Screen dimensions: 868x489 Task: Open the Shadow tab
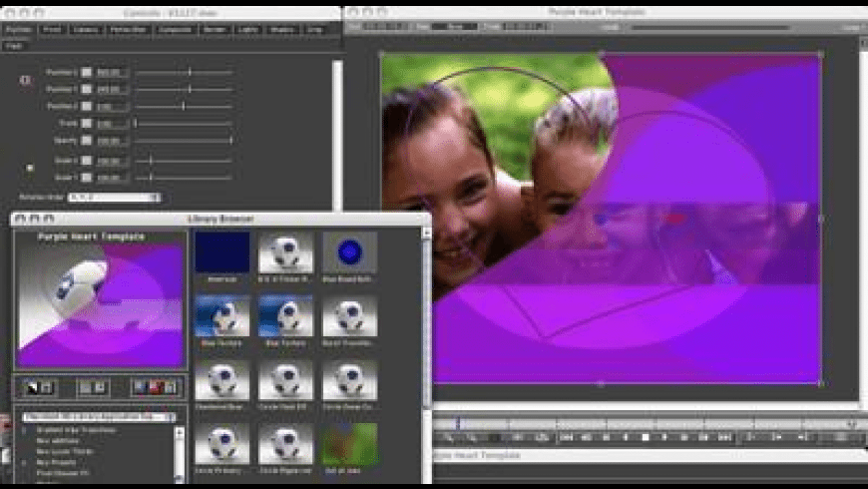point(282,29)
